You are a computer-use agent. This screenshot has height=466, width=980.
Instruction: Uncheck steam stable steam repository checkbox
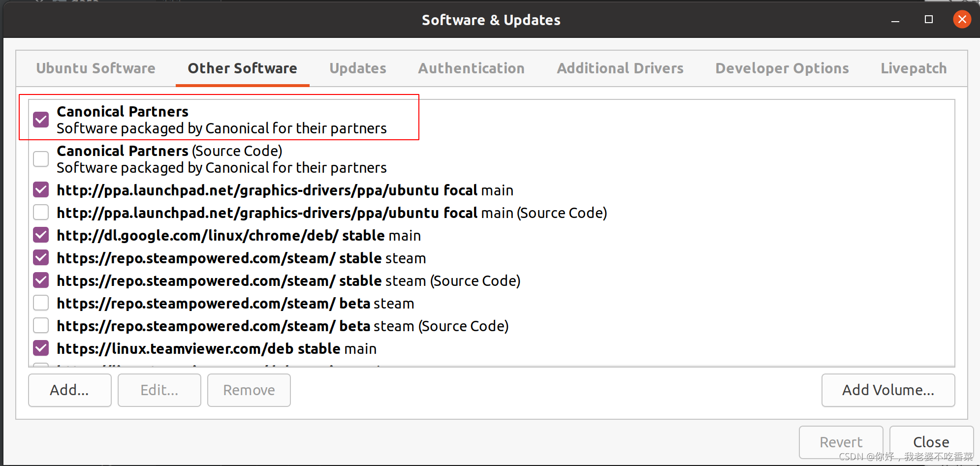coord(41,258)
